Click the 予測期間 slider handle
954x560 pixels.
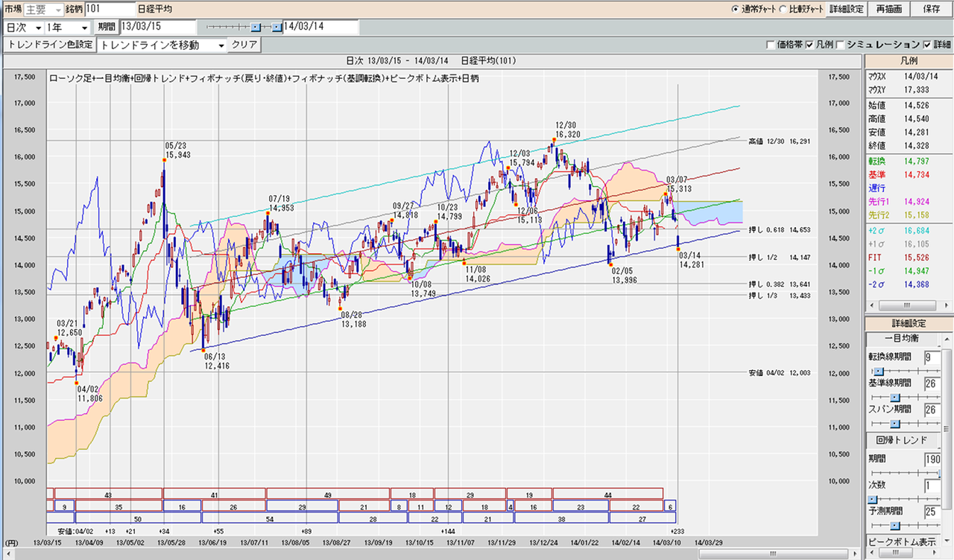[x=895, y=524]
